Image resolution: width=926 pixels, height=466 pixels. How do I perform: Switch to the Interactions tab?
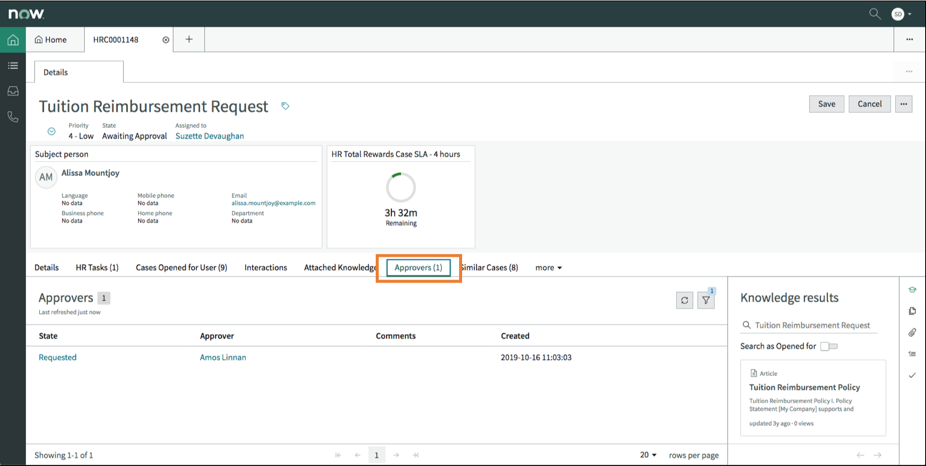click(266, 268)
